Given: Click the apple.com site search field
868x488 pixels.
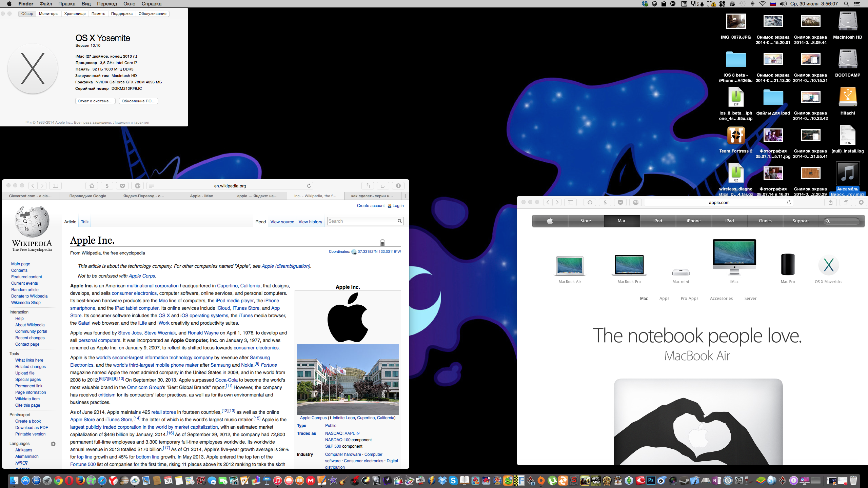Looking at the screenshot, I should [842, 221].
